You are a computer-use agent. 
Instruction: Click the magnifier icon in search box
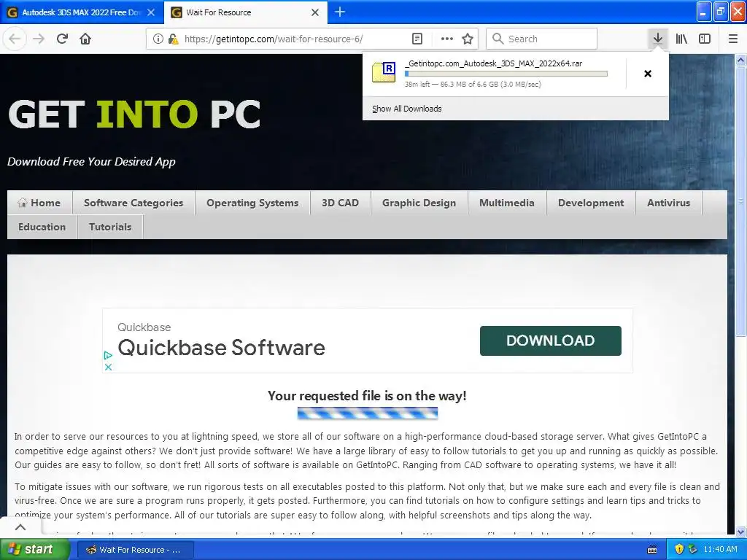coord(498,39)
